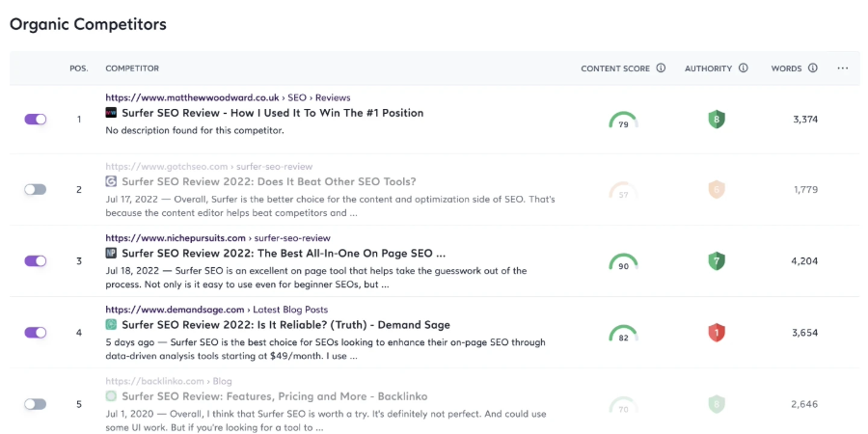Sort by the Pos. column header

coord(79,68)
